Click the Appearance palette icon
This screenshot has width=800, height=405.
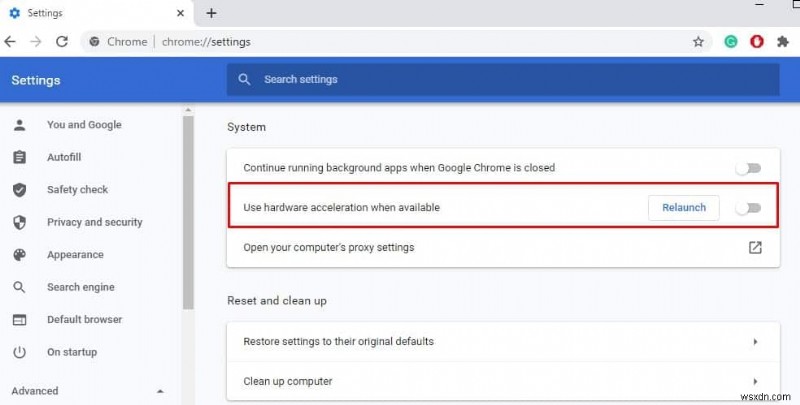coord(19,255)
